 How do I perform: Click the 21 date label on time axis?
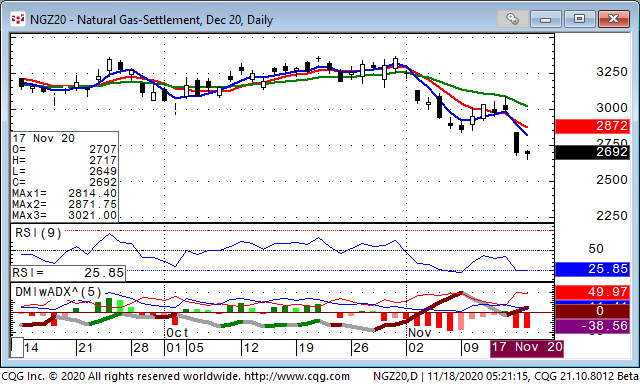point(86,348)
